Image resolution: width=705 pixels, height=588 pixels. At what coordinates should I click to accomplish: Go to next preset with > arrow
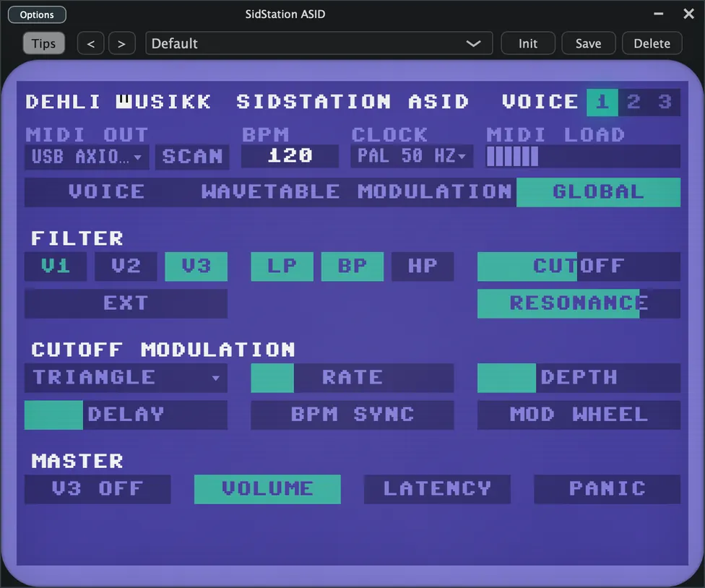coord(121,43)
